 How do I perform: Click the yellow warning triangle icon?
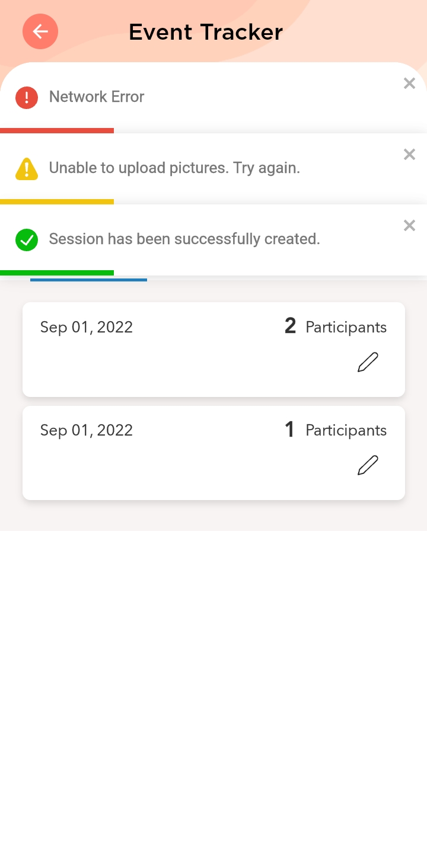click(x=27, y=169)
